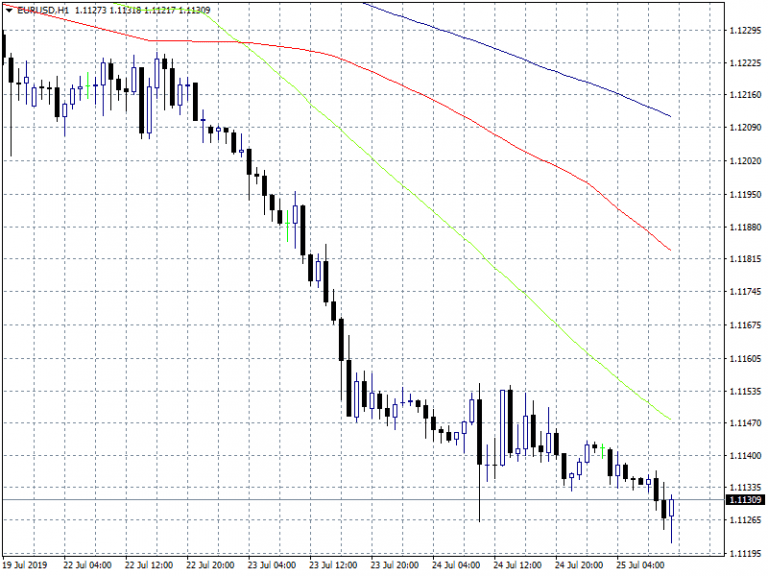Click the 1.12020 price scale label

tap(743, 162)
